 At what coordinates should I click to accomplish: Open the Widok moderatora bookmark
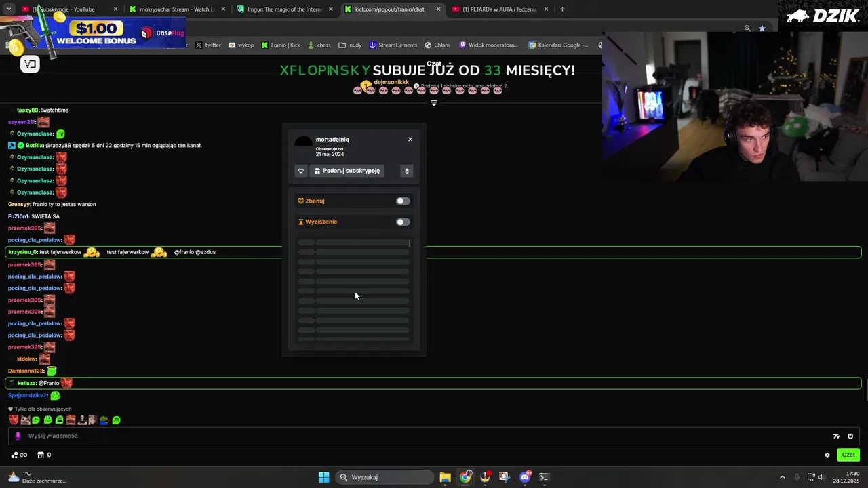pos(488,45)
